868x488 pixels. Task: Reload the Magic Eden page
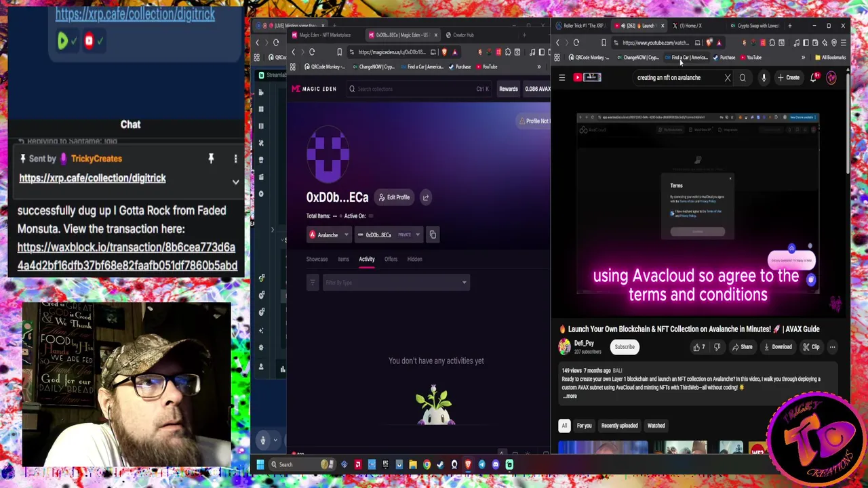[x=312, y=52]
